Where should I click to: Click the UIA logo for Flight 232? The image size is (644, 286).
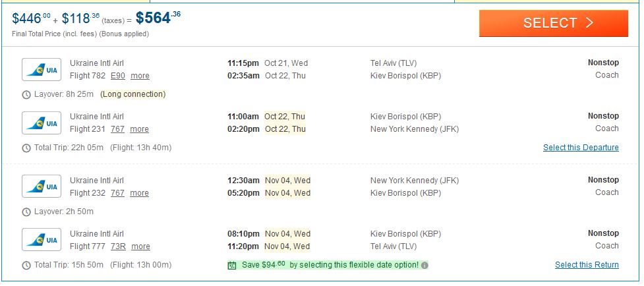pyautogui.click(x=42, y=186)
